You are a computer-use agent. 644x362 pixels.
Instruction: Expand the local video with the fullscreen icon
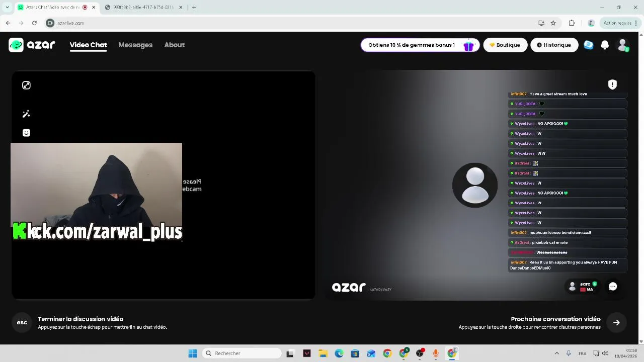pyautogui.click(x=26, y=85)
